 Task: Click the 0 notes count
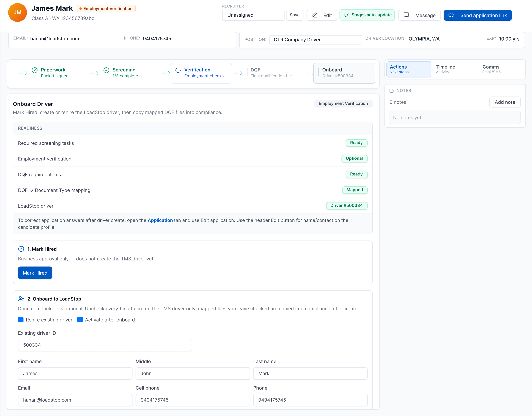click(x=398, y=102)
